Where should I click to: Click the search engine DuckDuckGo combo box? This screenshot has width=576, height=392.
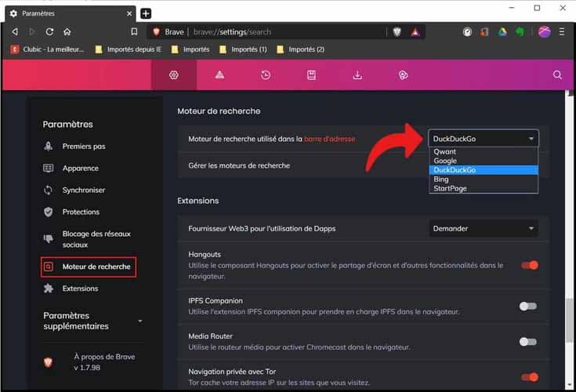point(483,139)
